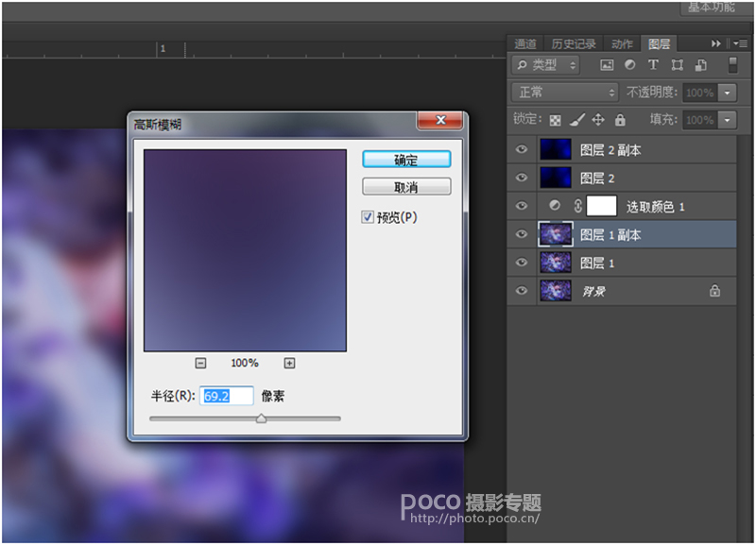
Task: Open the 类型 filter dropdown
Action: click(x=545, y=65)
